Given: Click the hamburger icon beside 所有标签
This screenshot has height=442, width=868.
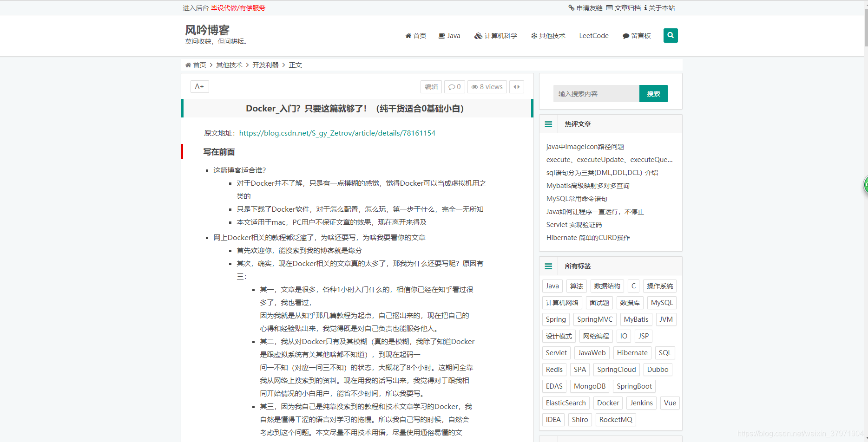Looking at the screenshot, I should pyautogui.click(x=548, y=266).
